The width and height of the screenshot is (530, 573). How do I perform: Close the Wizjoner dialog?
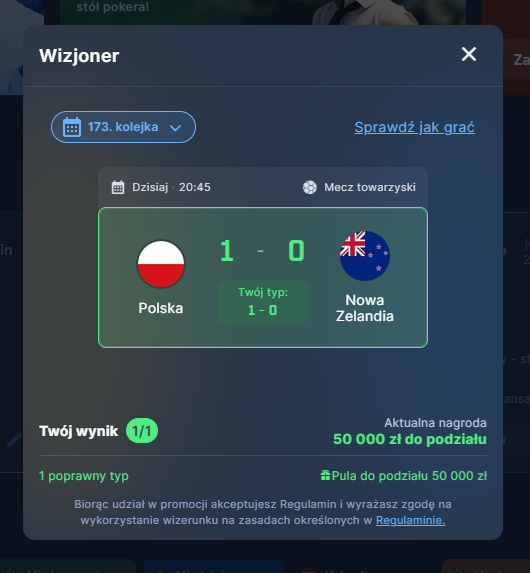click(469, 54)
